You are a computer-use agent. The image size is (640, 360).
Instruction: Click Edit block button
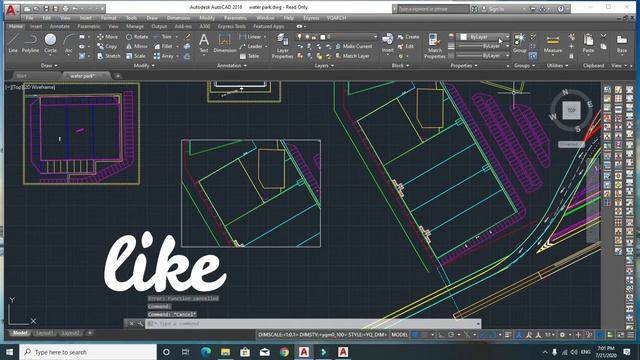(405, 47)
